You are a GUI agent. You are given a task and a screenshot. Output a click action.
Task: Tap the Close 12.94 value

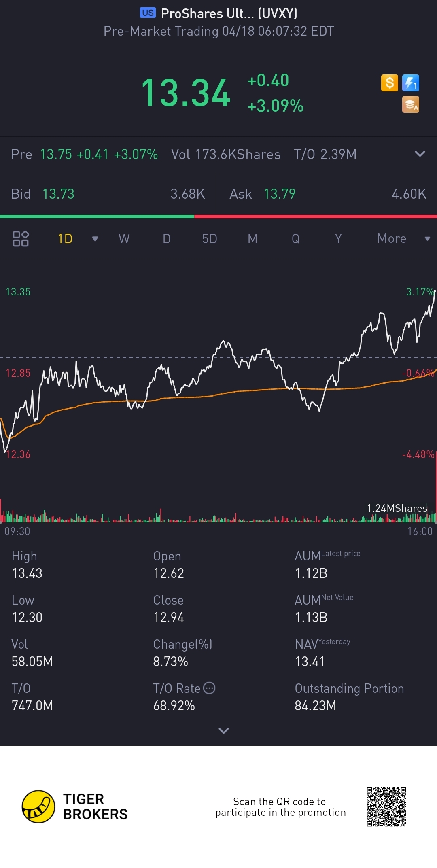[x=169, y=618]
